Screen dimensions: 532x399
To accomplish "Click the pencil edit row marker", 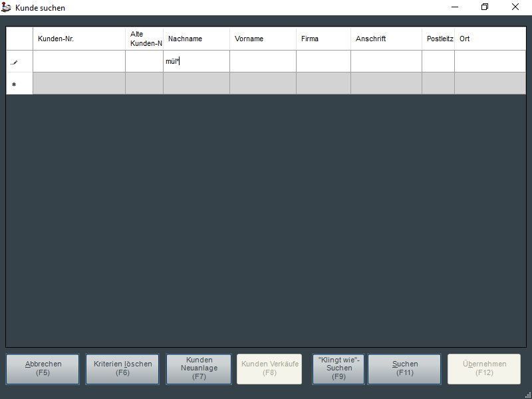I will [x=14, y=62].
